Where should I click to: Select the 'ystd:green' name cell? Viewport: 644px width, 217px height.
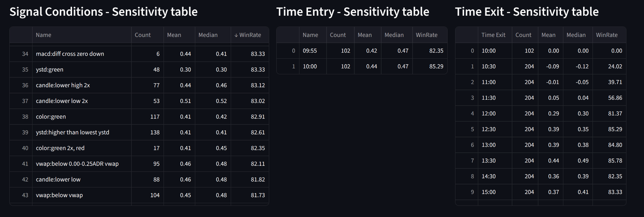[50, 69]
